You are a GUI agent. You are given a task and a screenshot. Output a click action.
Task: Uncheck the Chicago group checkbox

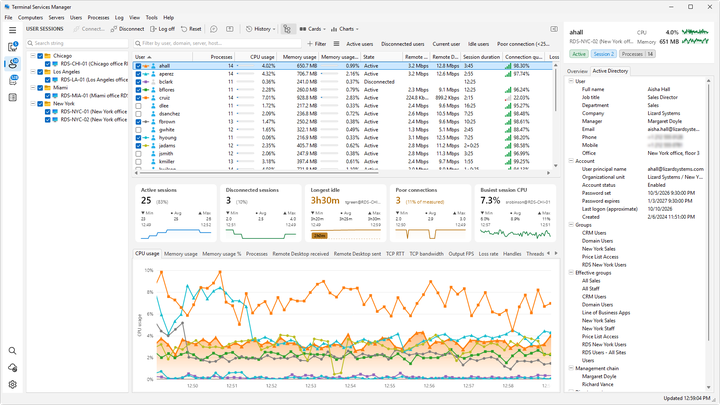tap(40, 56)
